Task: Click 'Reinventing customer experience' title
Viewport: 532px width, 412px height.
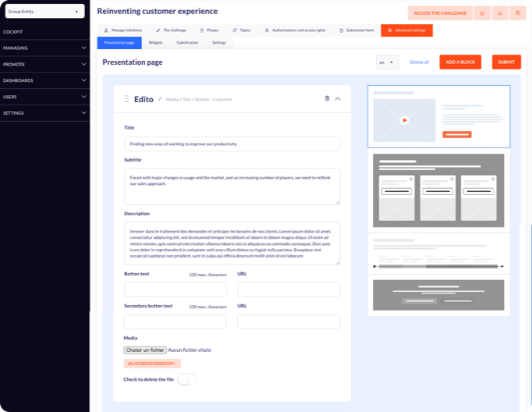Action: click(158, 11)
